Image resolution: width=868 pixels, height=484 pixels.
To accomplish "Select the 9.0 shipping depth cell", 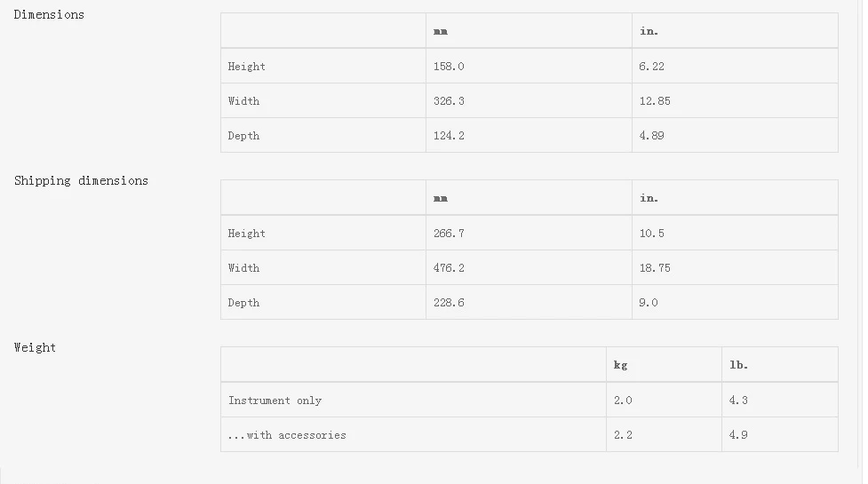I will pyautogui.click(x=649, y=303).
